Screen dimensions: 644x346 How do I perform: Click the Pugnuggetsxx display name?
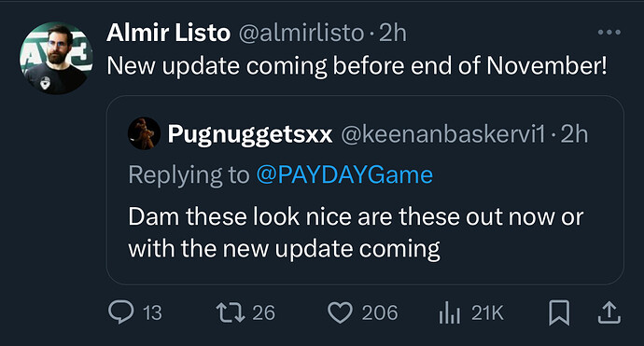(x=250, y=134)
